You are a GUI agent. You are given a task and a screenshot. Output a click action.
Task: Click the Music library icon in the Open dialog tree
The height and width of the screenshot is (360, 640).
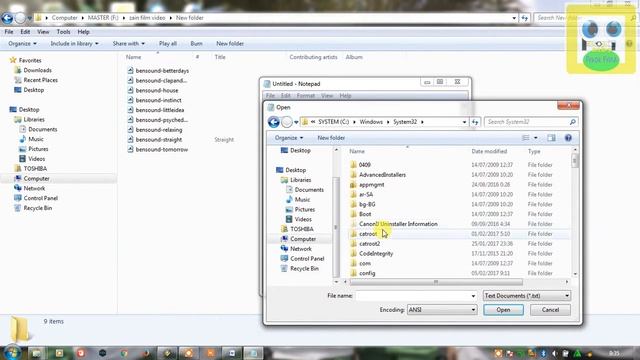click(x=289, y=199)
